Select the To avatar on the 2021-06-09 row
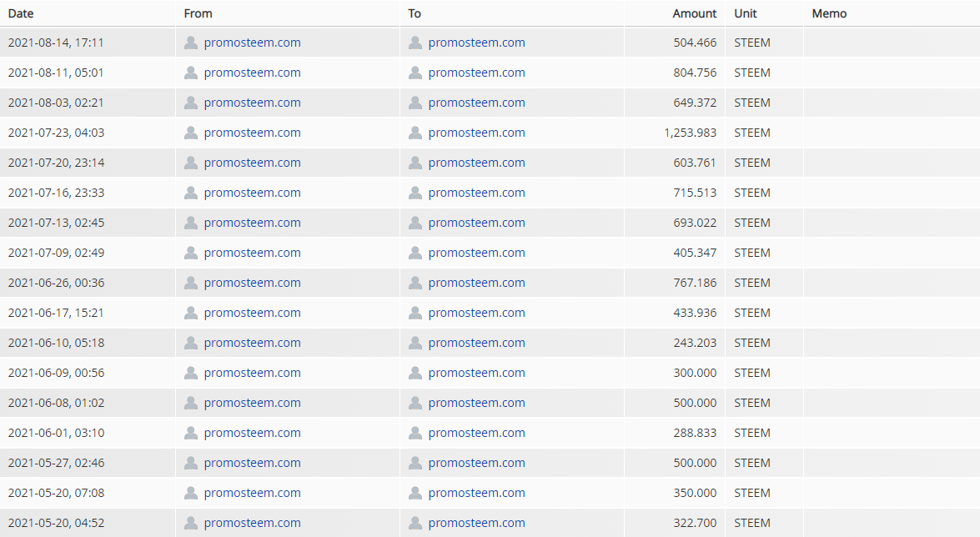The height and width of the screenshot is (537, 980). point(415,373)
